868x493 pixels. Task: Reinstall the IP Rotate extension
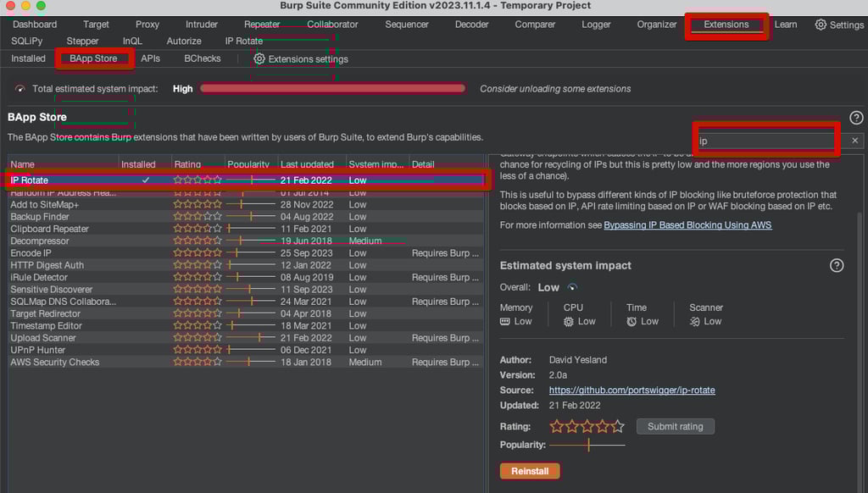point(530,471)
